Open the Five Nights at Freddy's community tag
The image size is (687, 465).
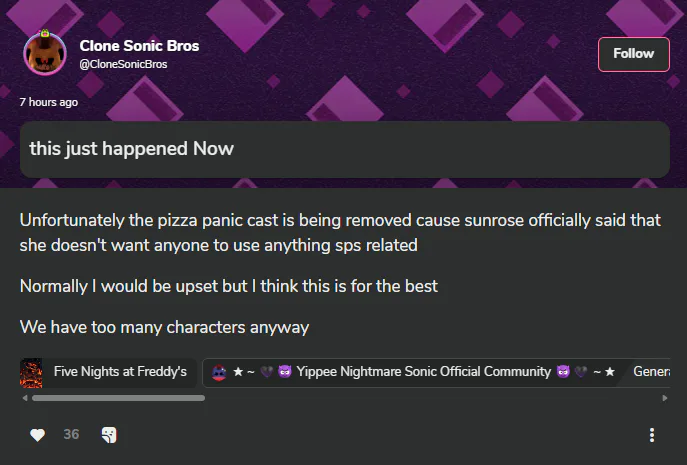click(108, 372)
